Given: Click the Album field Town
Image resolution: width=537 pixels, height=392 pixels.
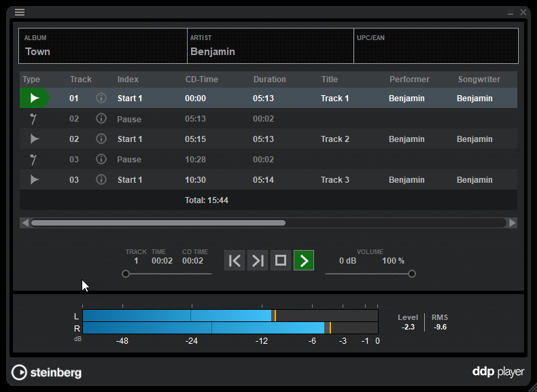Looking at the screenshot, I should 103,46.
